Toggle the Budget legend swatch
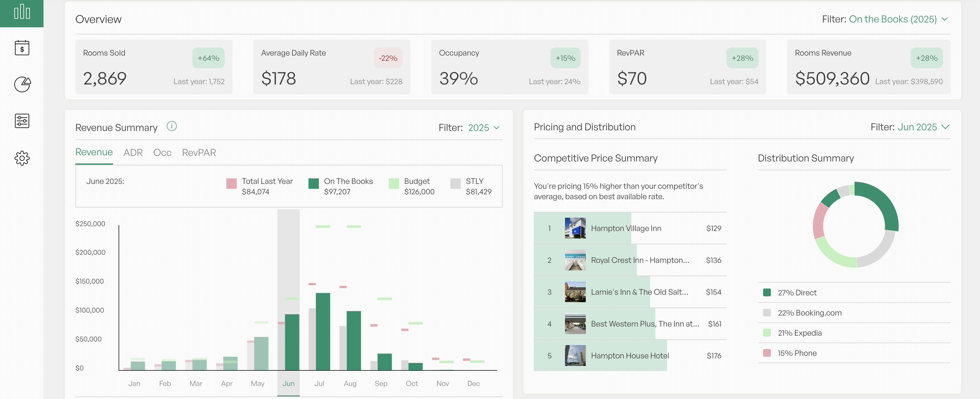The image size is (980, 399). [394, 184]
